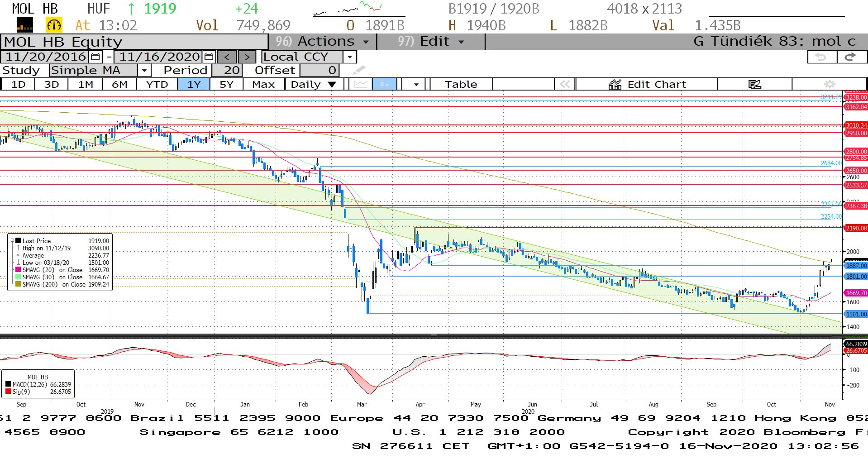
Task: Select the 1D range tab
Action: (18, 84)
